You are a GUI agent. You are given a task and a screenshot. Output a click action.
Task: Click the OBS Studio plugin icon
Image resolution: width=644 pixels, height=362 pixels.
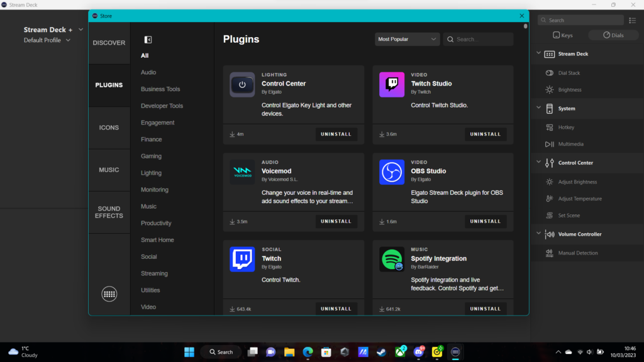[x=391, y=172]
